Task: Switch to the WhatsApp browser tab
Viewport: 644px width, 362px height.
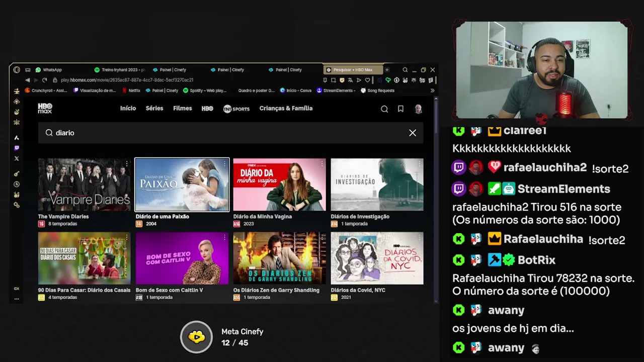Action: pyautogui.click(x=49, y=70)
